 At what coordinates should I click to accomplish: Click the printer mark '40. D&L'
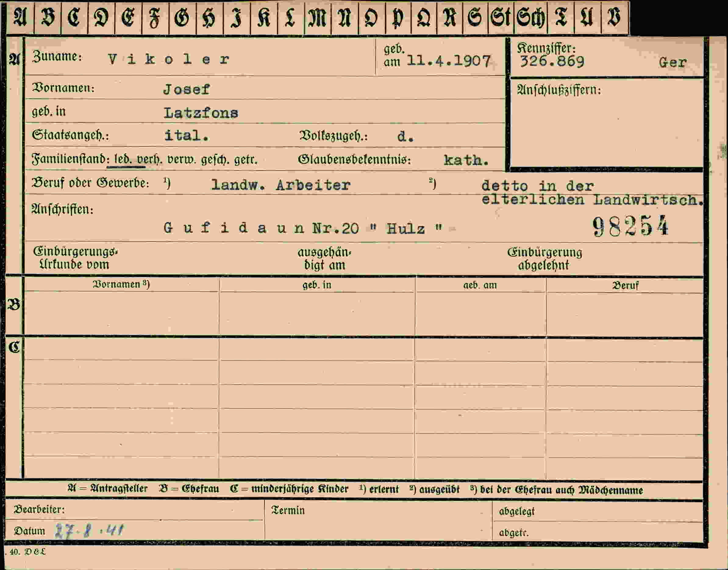pyautogui.click(x=27, y=552)
